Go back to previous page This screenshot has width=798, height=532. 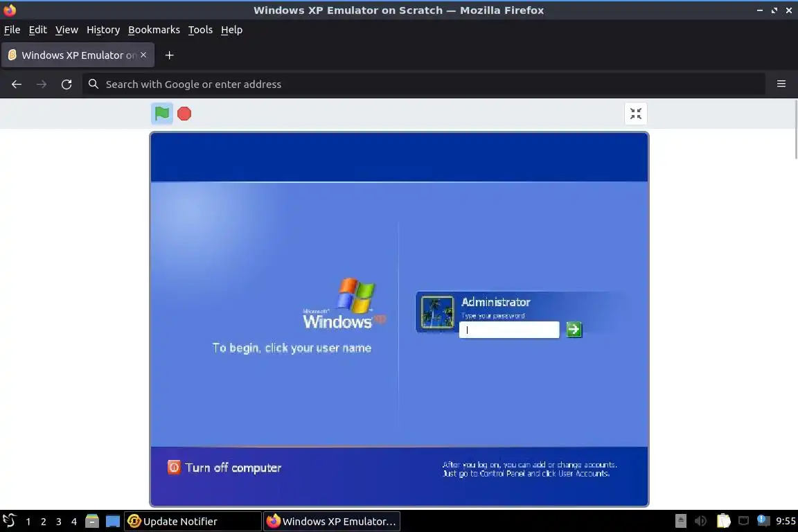point(17,84)
